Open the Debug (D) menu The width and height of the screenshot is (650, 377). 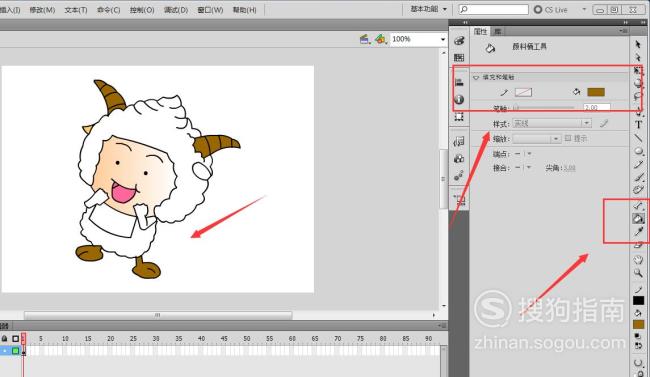[x=176, y=10]
